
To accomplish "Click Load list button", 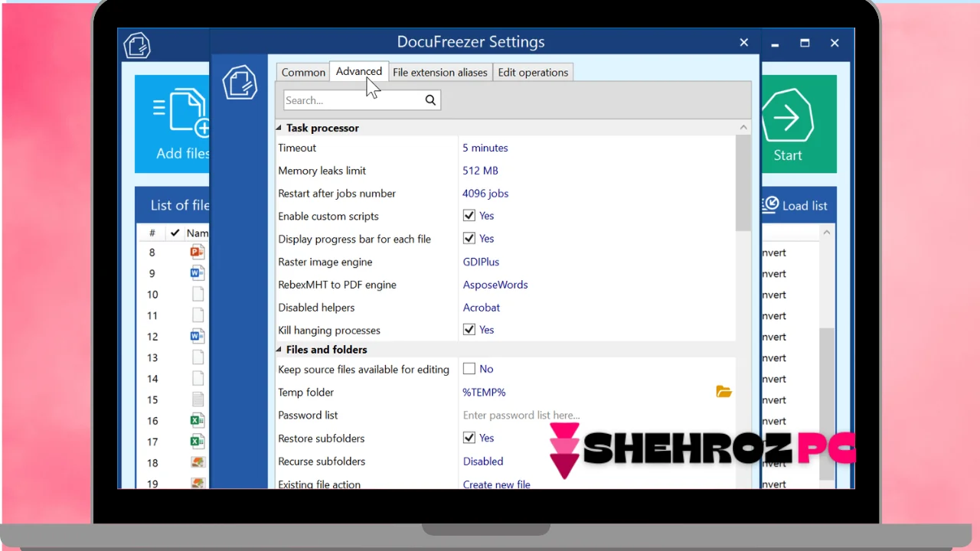I will (x=795, y=205).
